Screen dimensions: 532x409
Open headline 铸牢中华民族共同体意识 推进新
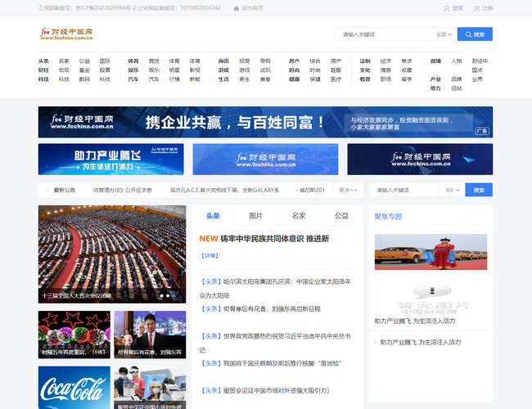274,239
